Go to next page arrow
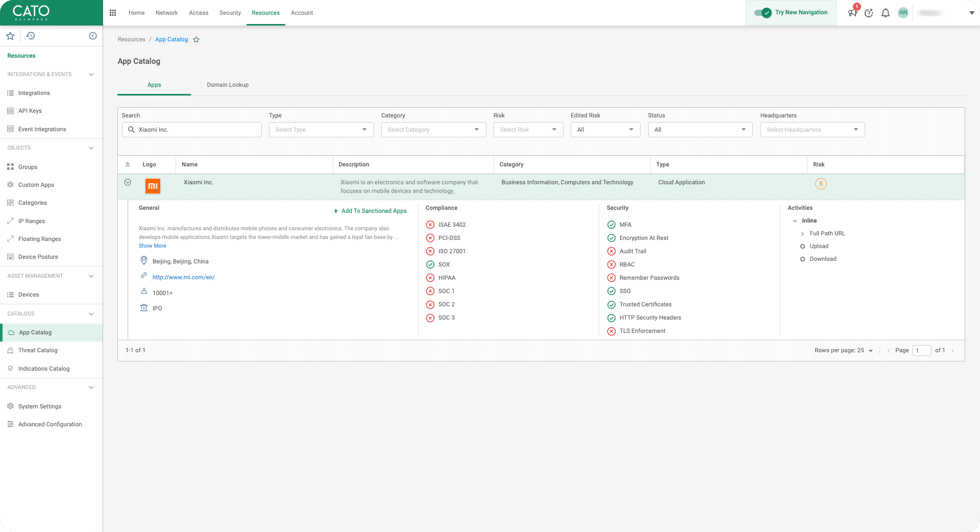The image size is (980, 532). point(952,351)
